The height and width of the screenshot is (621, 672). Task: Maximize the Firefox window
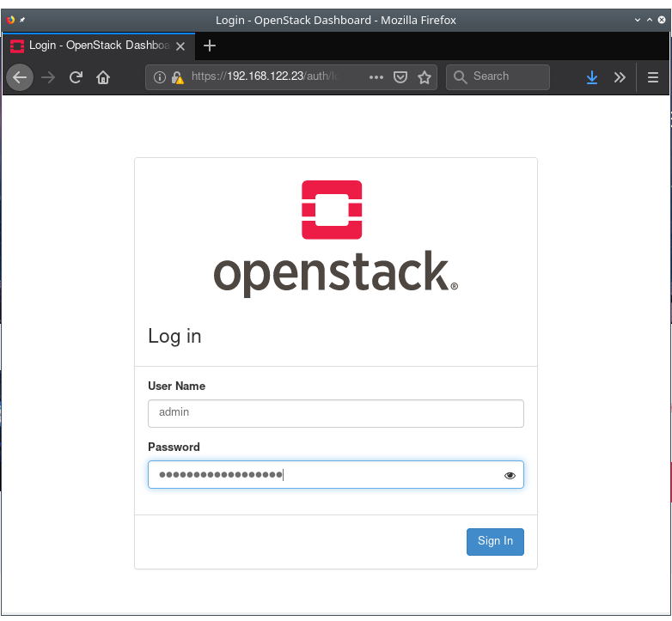pos(650,20)
